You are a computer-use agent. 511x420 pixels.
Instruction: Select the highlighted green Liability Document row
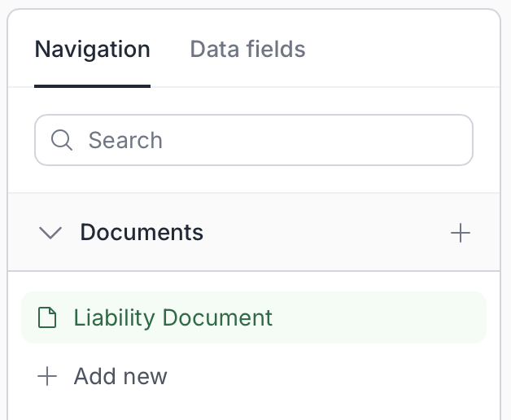tap(254, 317)
